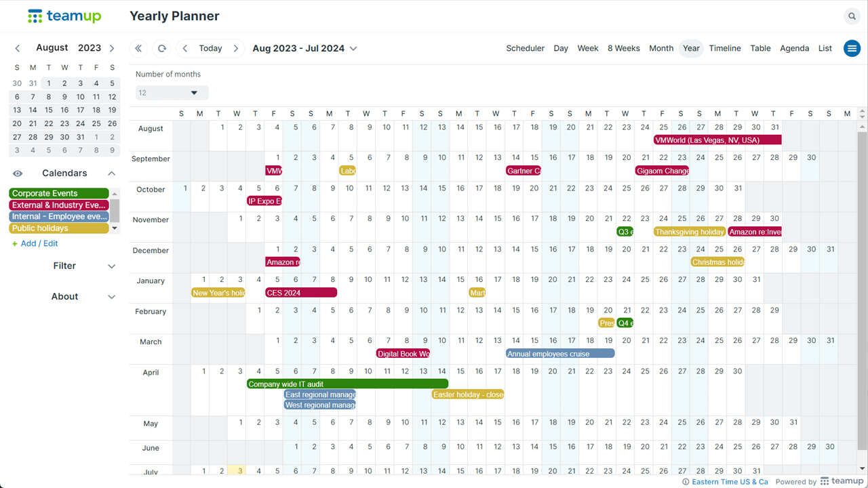Click 2023 year label in mini calendar

pos(90,47)
